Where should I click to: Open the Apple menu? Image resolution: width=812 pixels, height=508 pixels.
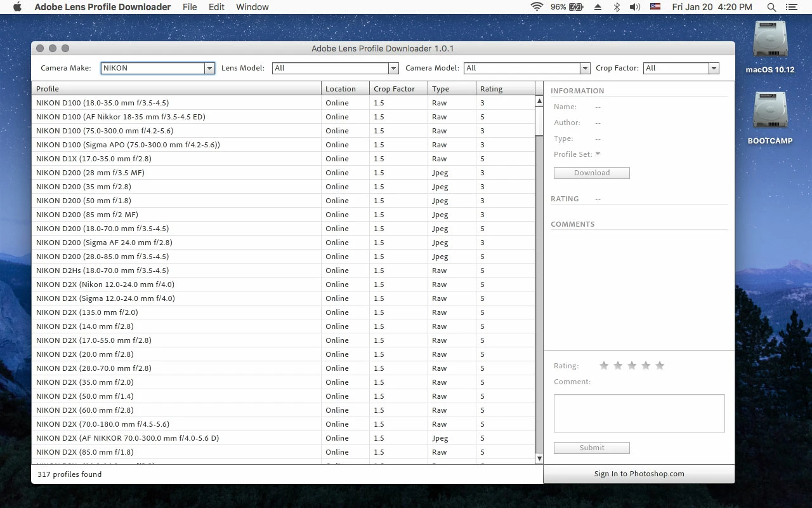tap(17, 7)
